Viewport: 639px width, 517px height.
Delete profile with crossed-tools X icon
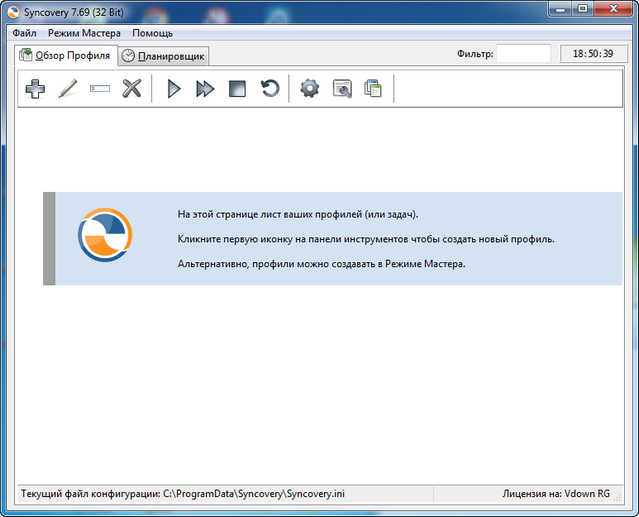pyautogui.click(x=132, y=88)
